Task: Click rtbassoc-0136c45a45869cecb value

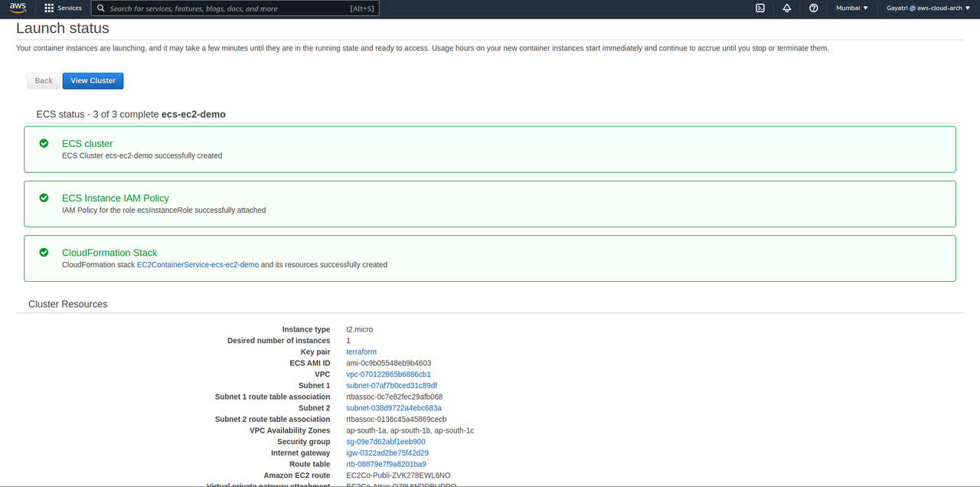Action: pyautogui.click(x=396, y=420)
